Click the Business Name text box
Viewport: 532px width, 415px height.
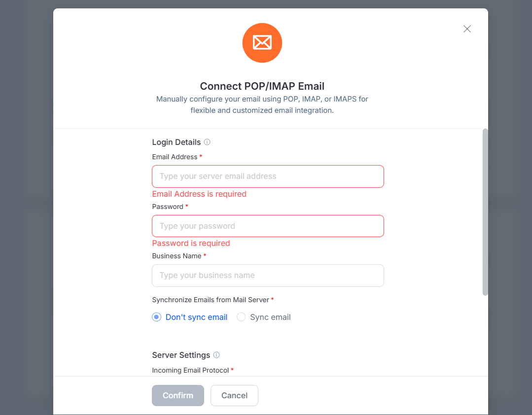tap(268, 276)
